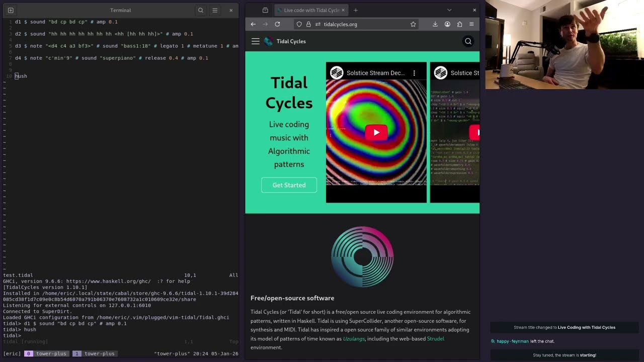The height and width of the screenshot is (362, 644).
Task: Select the Live code with Tidal Cycles tab
Action: tap(311, 10)
